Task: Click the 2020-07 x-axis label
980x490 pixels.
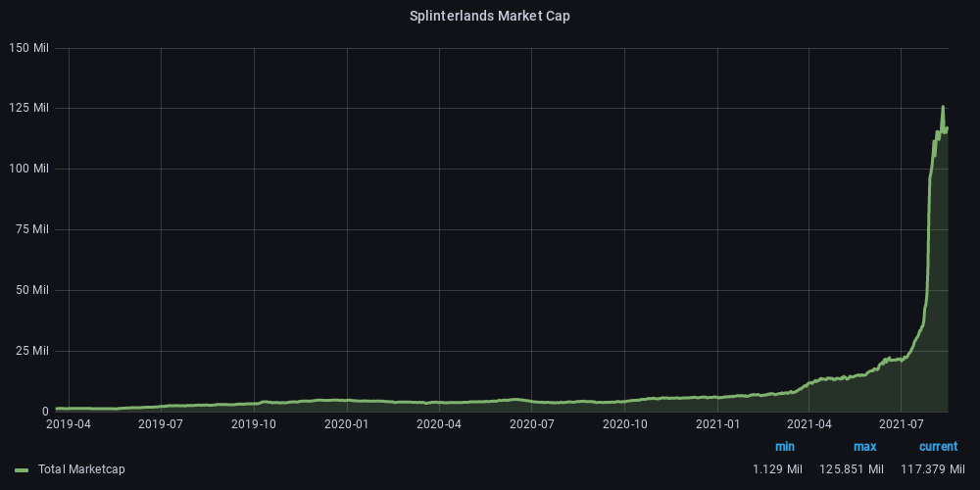Action: click(x=532, y=424)
